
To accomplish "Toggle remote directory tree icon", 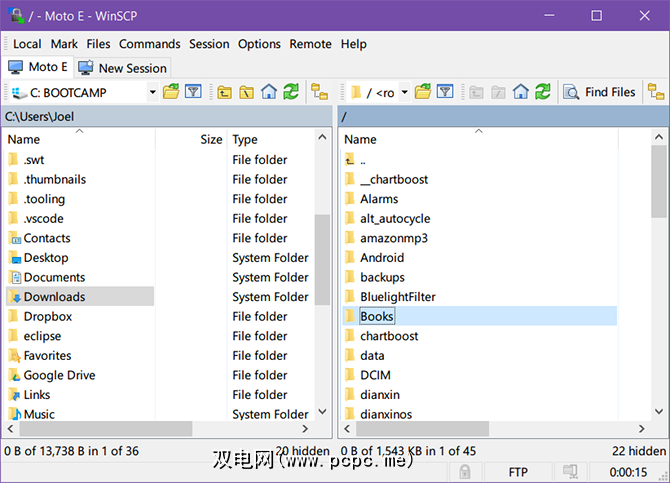I will click(656, 92).
